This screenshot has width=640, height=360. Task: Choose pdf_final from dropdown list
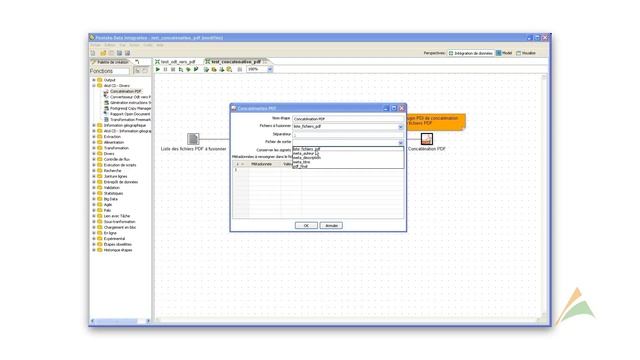pos(348,167)
